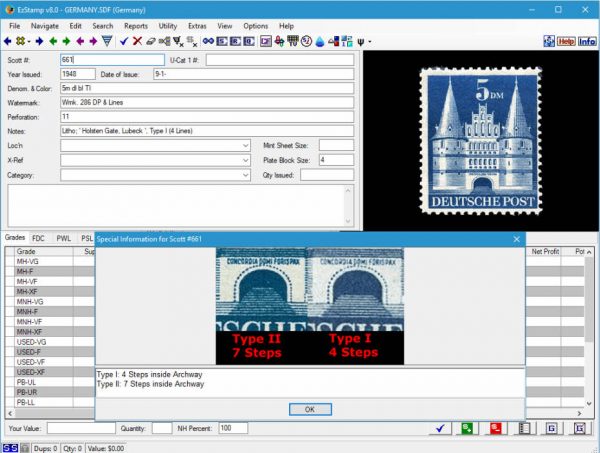600x453 pixels.
Task: Click the green add button at bottom
Action: click(x=466, y=428)
